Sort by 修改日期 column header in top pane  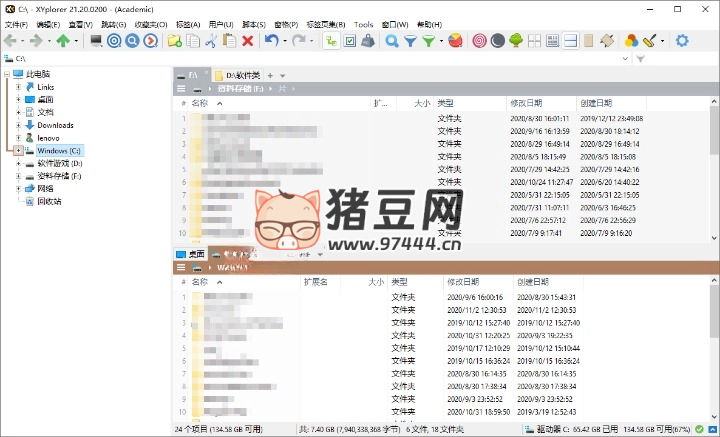pyautogui.click(x=525, y=103)
